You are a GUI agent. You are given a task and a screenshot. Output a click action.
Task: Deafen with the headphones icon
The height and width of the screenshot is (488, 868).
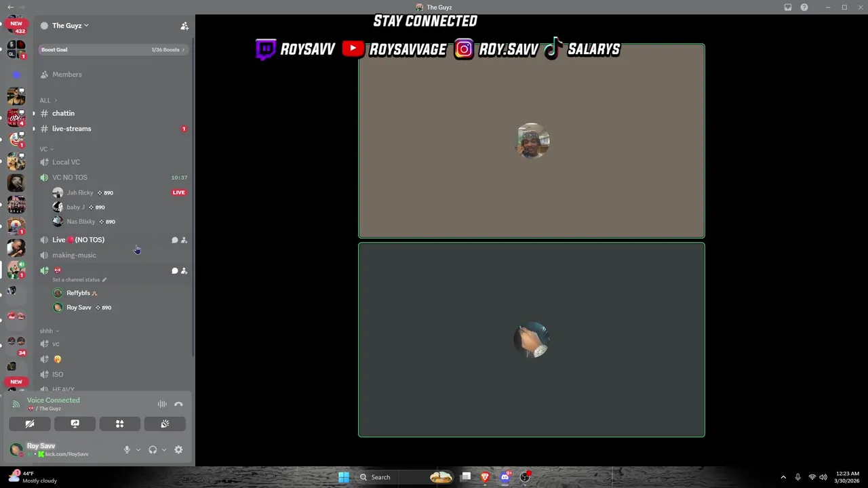coord(153,450)
